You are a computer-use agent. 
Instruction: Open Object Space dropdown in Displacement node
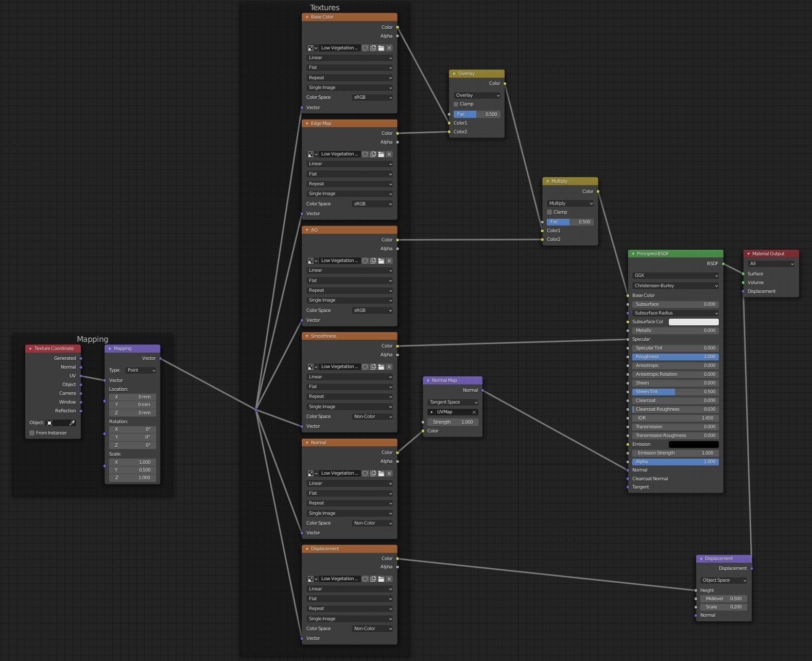[x=723, y=580]
